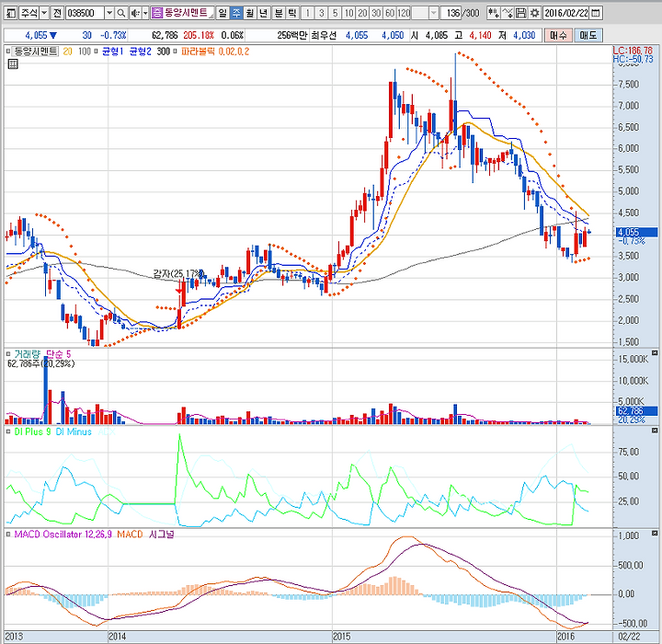Viewport: 662px width, 644px height.
Task: Click the 동양시멘트 legend label on chart
Action: tap(35, 52)
